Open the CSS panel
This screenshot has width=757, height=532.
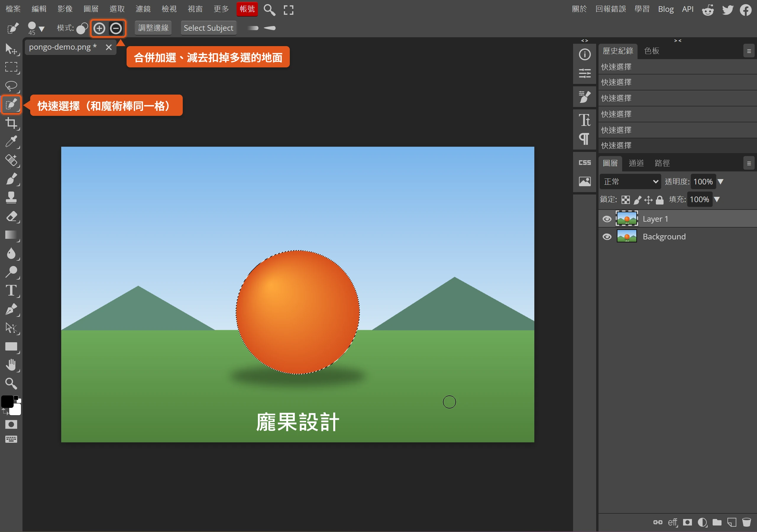coord(585,163)
